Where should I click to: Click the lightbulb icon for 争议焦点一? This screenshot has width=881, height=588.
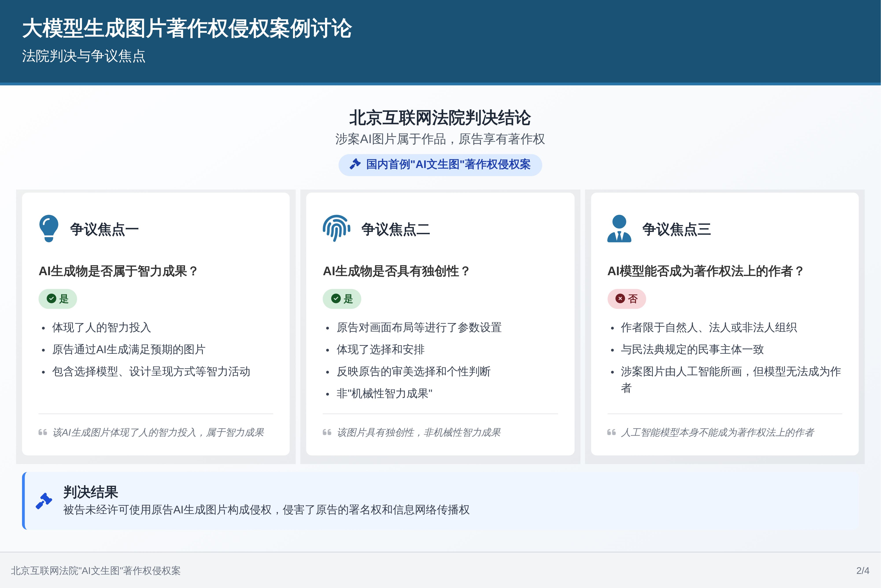pos(49,228)
